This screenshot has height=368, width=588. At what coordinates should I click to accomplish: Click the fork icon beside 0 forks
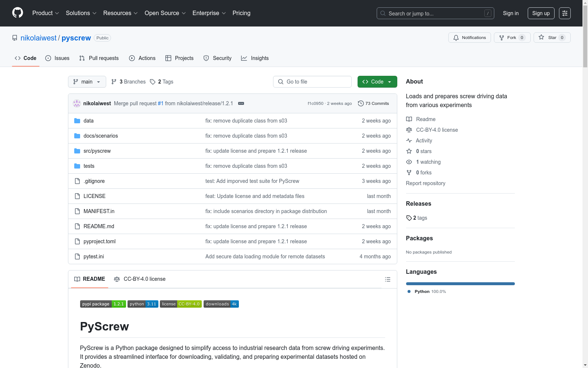point(409,173)
